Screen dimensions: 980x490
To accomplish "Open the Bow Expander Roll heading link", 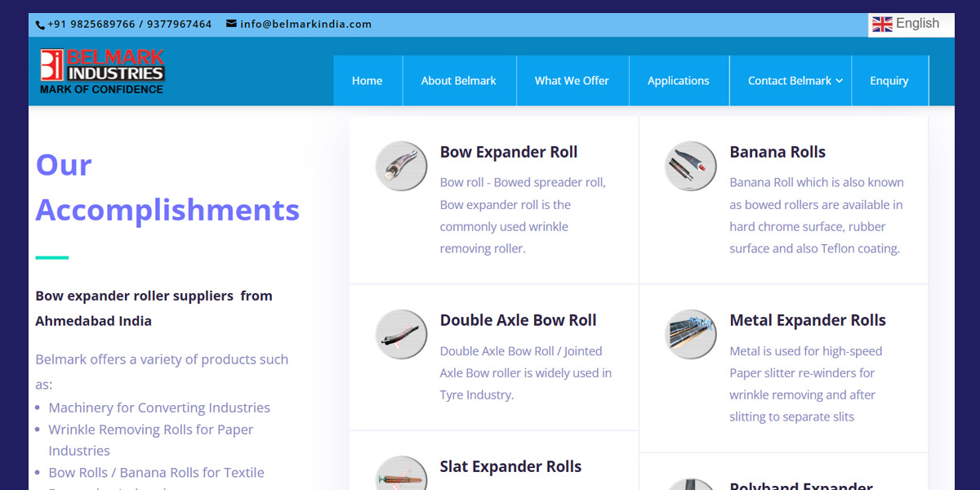I will 508,152.
